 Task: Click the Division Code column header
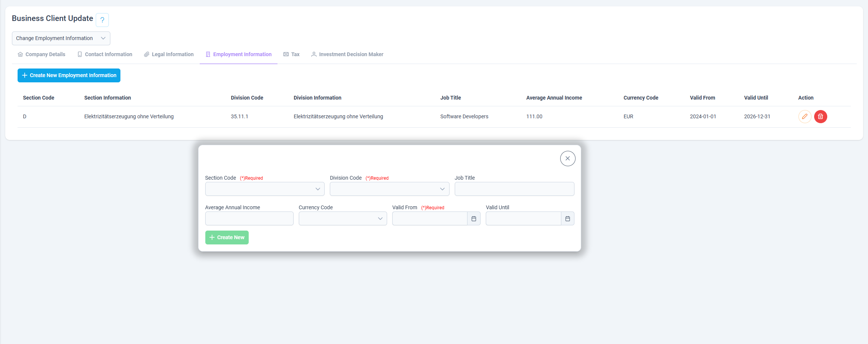[x=247, y=98]
